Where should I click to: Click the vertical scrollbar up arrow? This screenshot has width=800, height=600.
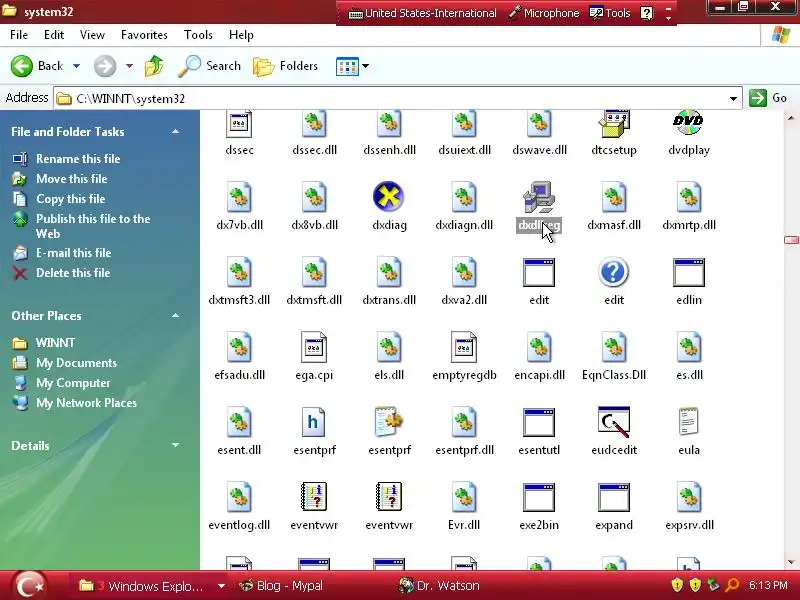pyautogui.click(x=791, y=118)
